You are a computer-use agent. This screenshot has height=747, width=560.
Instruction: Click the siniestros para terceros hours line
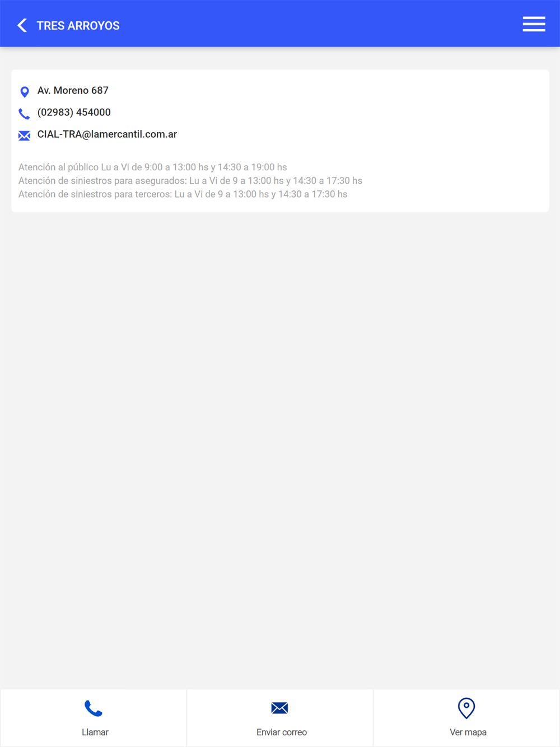pyautogui.click(x=183, y=194)
